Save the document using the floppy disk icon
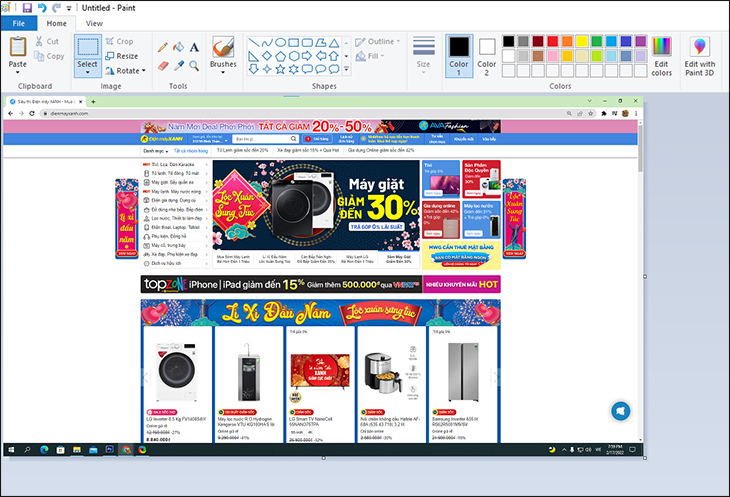730x497 pixels. tap(27, 7)
